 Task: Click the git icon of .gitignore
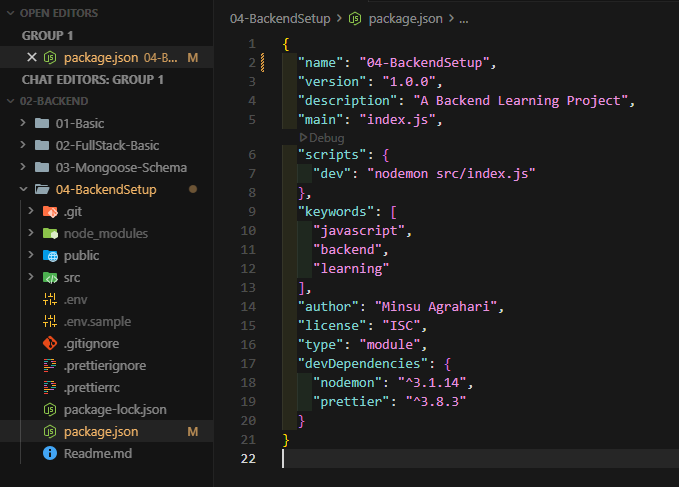(50, 343)
